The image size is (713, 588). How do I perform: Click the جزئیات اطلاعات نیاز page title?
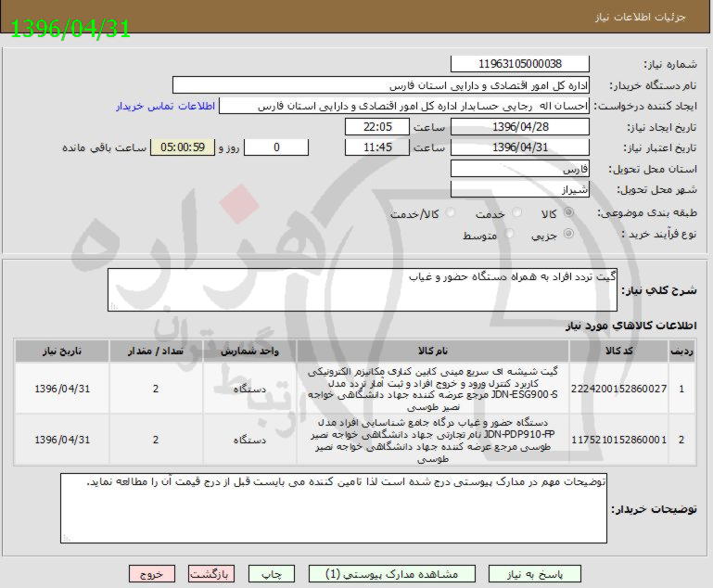(x=640, y=18)
